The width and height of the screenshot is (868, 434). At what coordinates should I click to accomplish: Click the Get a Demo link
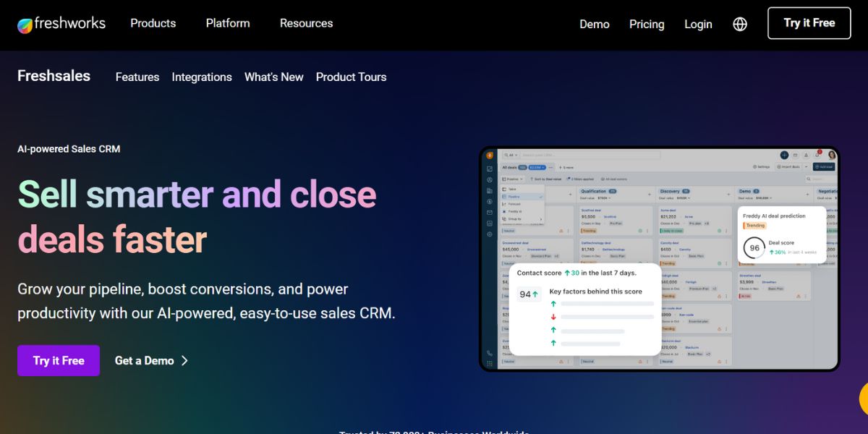pyautogui.click(x=144, y=360)
